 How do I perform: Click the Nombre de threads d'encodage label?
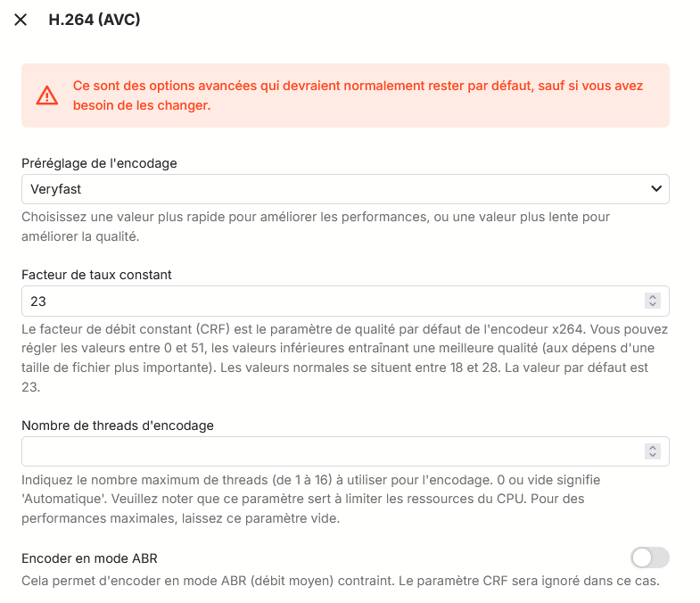coord(118,425)
